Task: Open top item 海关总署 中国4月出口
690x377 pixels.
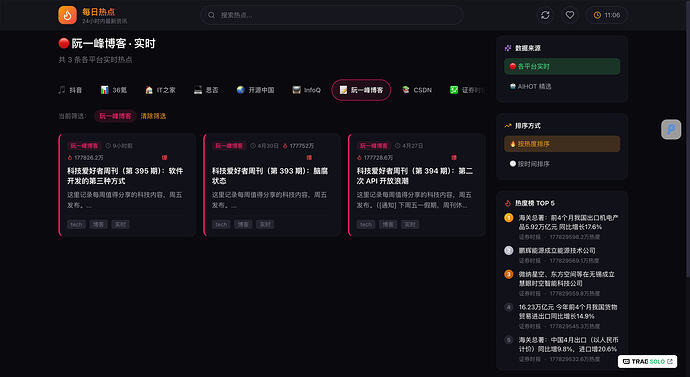Action: tap(562, 349)
